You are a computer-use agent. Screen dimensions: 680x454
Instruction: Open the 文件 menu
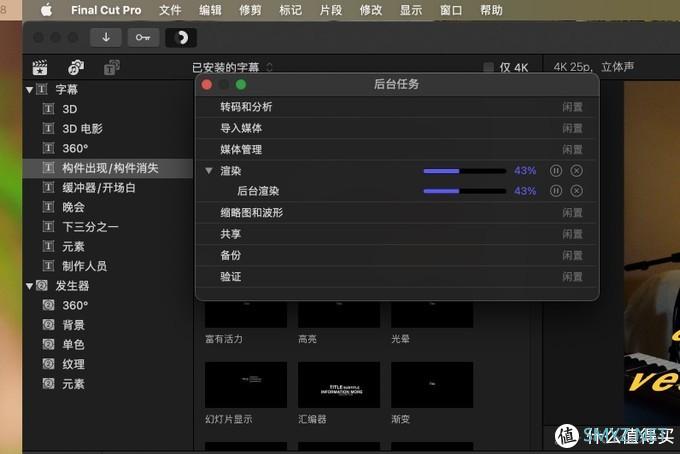[170, 10]
